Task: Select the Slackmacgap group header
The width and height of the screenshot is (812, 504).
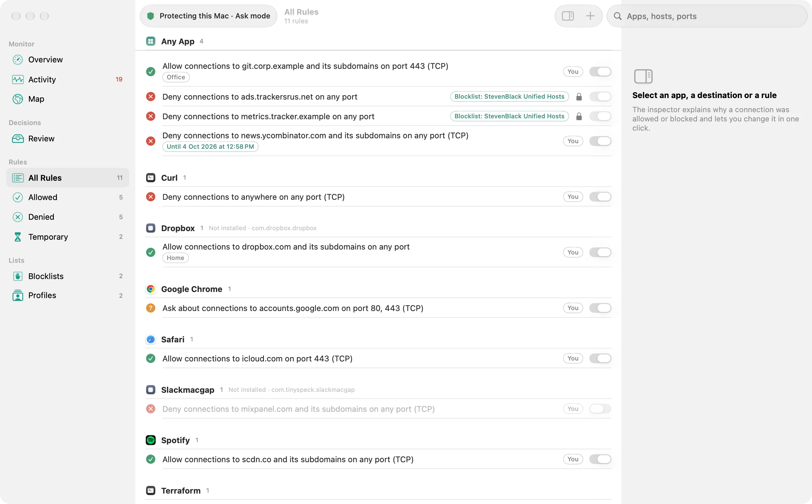Action: [x=378, y=390]
